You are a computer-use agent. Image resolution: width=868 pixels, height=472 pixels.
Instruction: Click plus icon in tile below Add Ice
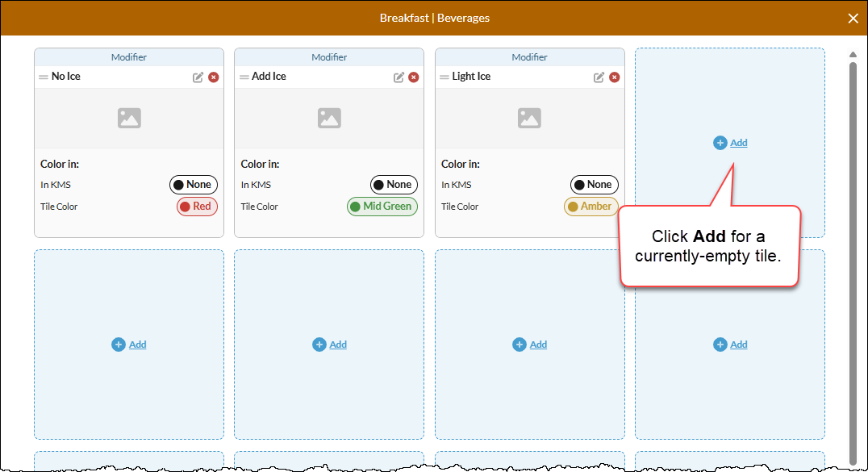click(319, 345)
